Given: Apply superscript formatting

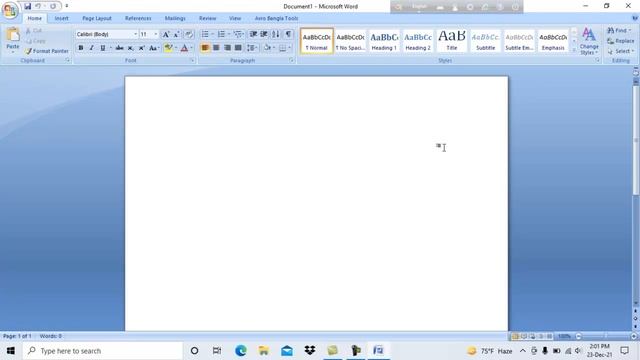Looking at the screenshot, I should tap(141, 48).
